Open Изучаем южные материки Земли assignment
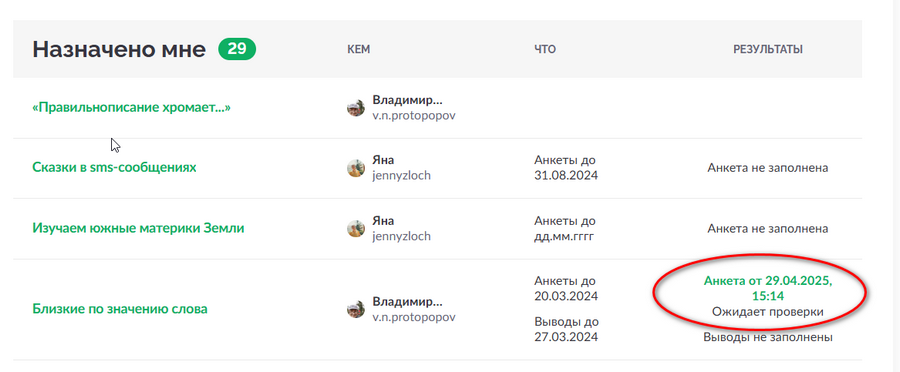The image size is (900, 372). [x=138, y=228]
